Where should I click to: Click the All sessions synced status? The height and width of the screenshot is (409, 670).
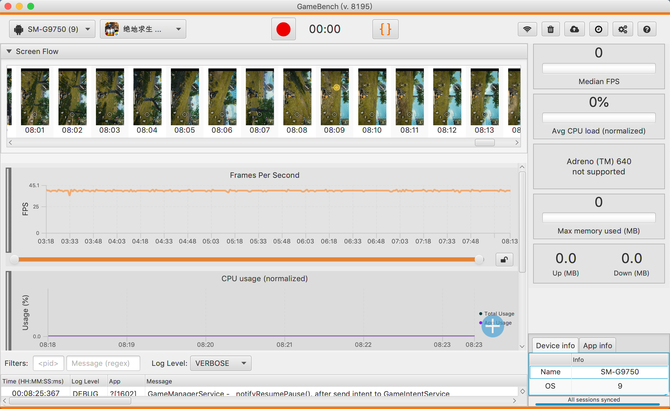point(594,400)
